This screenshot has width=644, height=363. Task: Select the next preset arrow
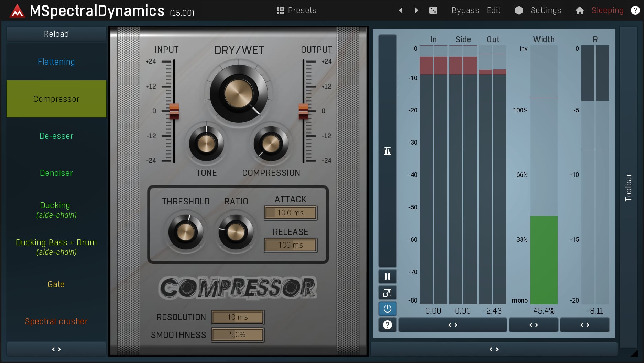(x=416, y=10)
